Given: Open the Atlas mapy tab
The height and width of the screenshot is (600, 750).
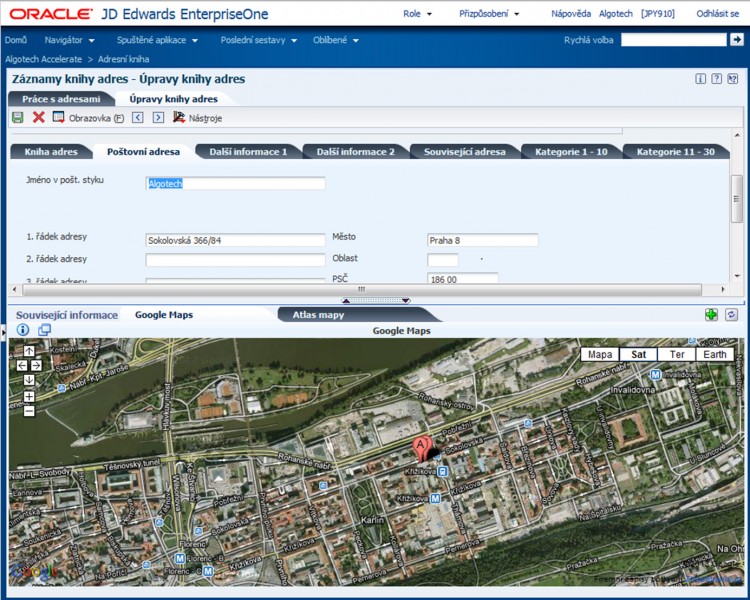Looking at the screenshot, I should pyautogui.click(x=318, y=314).
